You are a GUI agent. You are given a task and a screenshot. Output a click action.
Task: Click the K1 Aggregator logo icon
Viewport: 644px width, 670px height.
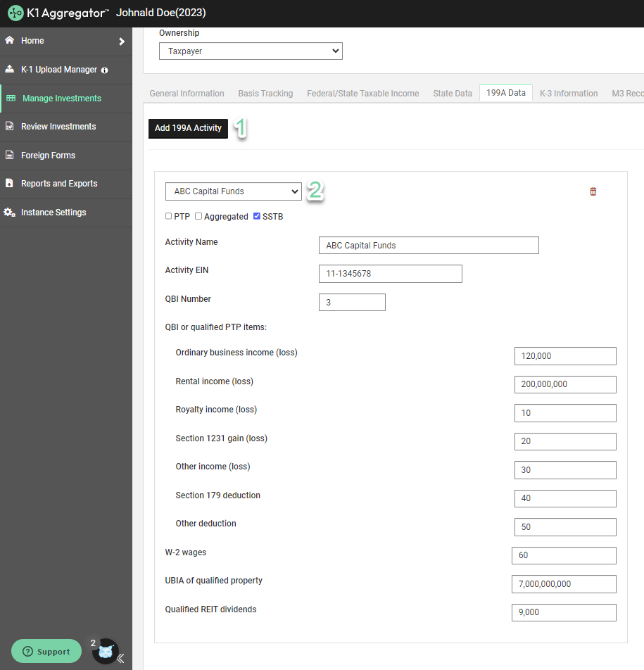14,13
